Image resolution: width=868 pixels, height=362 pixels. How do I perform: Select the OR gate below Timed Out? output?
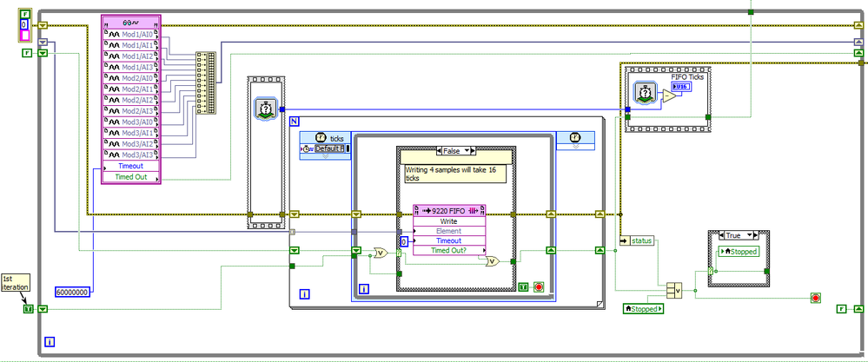coord(492,261)
